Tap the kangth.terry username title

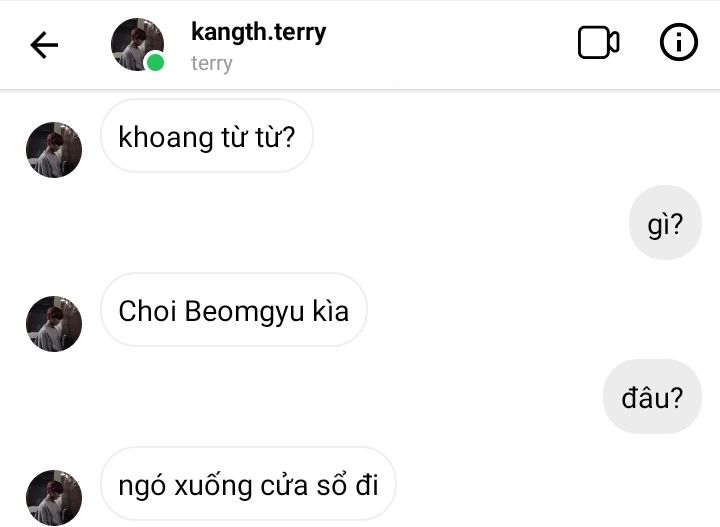point(259,32)
